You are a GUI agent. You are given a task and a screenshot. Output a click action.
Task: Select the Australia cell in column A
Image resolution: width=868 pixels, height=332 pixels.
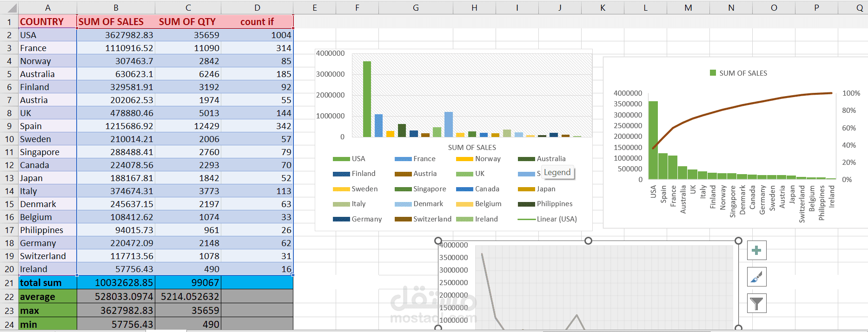coord(47,74)
